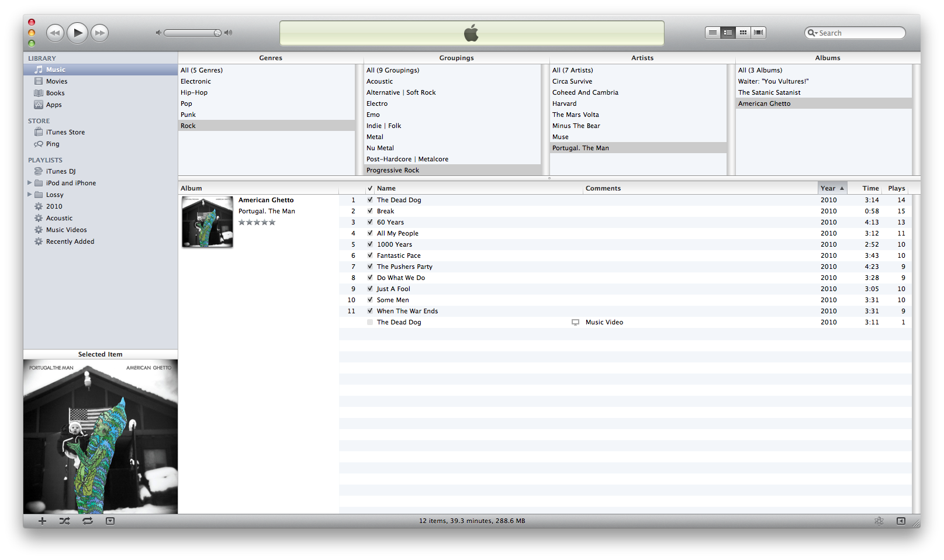Switch to Album List view
Image resolution: width=944 pixels, height=560 pixels.
(728, 33)
